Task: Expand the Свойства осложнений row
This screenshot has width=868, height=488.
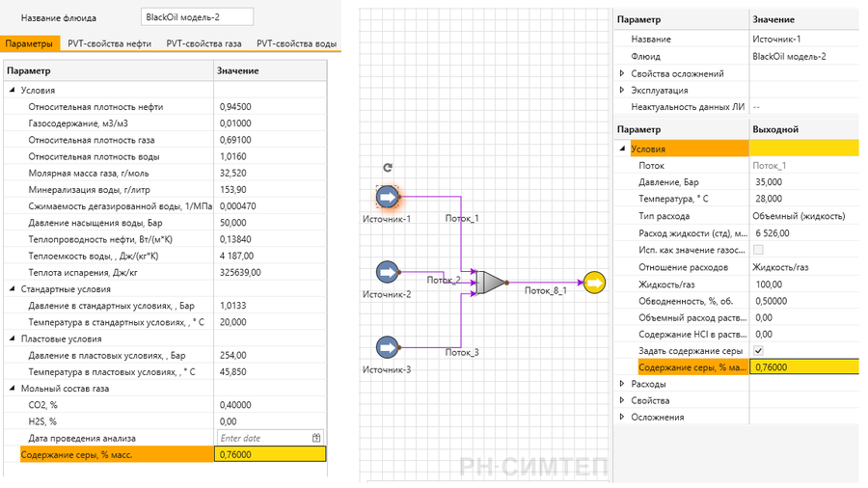Action: coord(622,73)
